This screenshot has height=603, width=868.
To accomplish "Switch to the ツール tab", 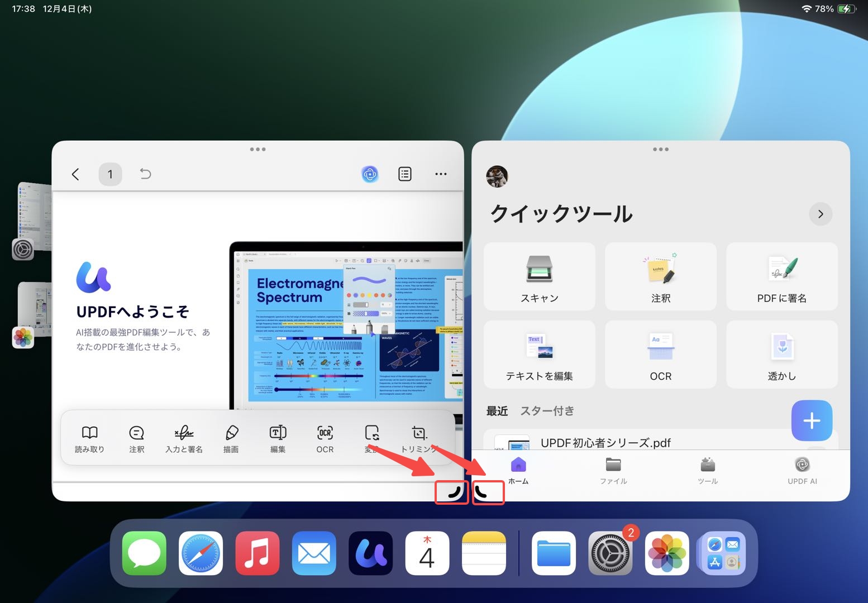I will click(708, 471).
